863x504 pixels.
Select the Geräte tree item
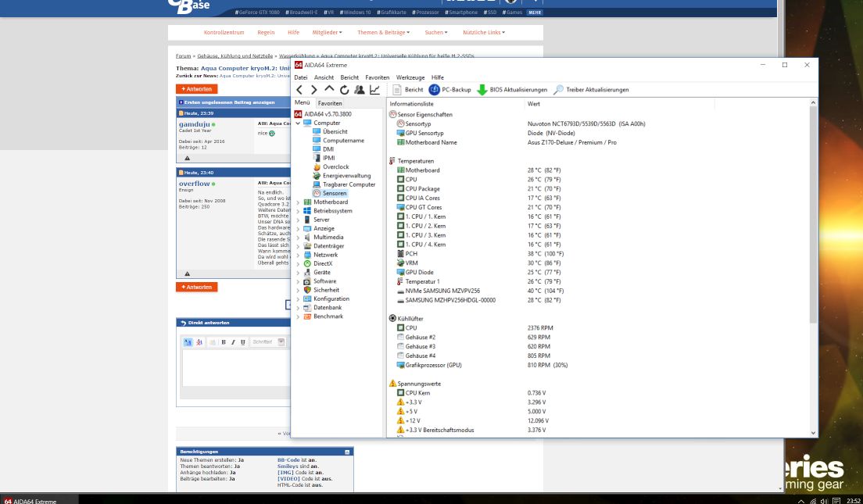click(x=322, y=273)
